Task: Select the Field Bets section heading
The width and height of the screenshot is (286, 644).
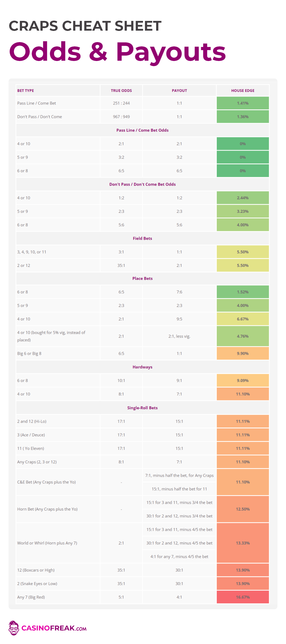Action: 142,238
